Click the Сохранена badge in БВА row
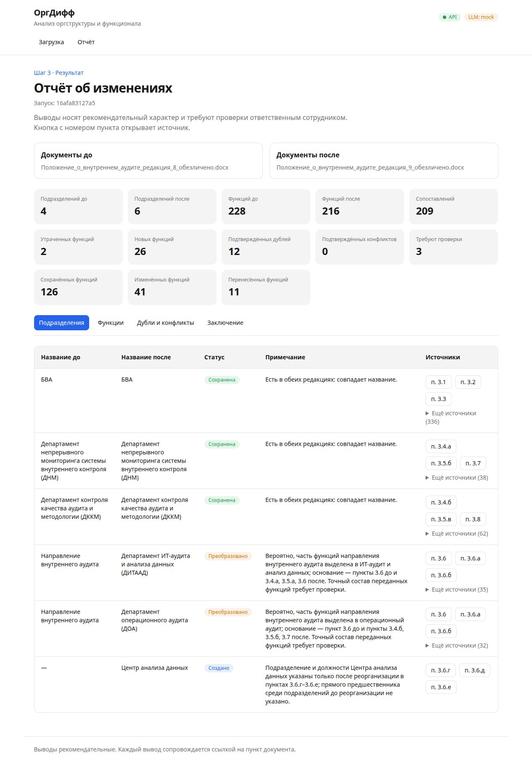 222,380
